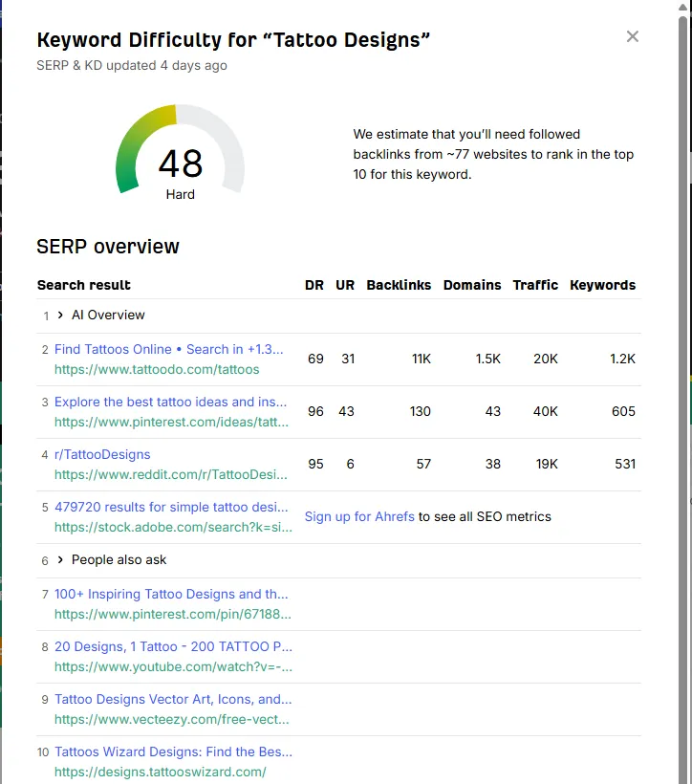Click tattoodo traffic value 20K
This screenshot has width=692, height=784.
[x=546, y=359]
